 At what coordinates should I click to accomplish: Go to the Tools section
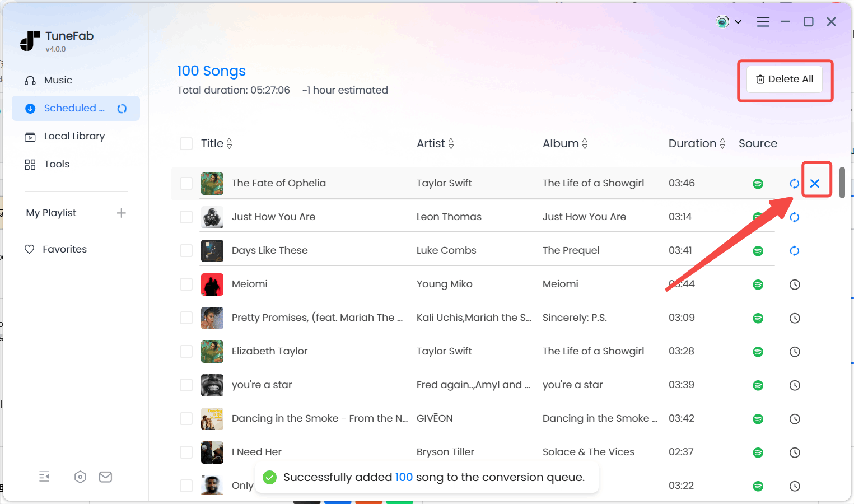point(57,165)
